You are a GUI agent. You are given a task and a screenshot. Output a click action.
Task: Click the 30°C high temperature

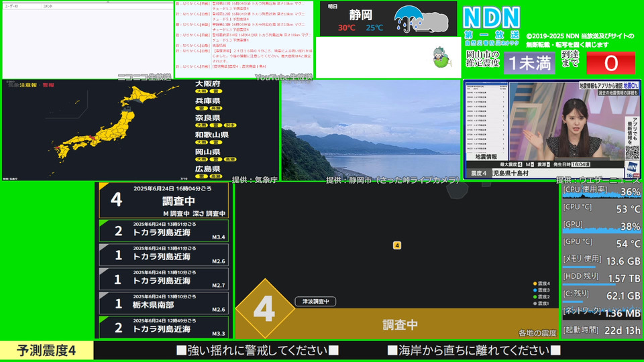[x=347, y=28]
